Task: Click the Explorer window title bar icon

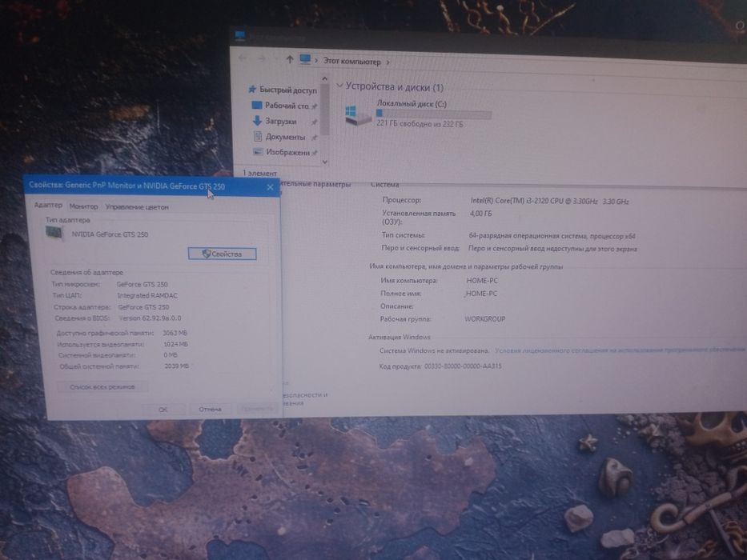Action: (240, 36)
